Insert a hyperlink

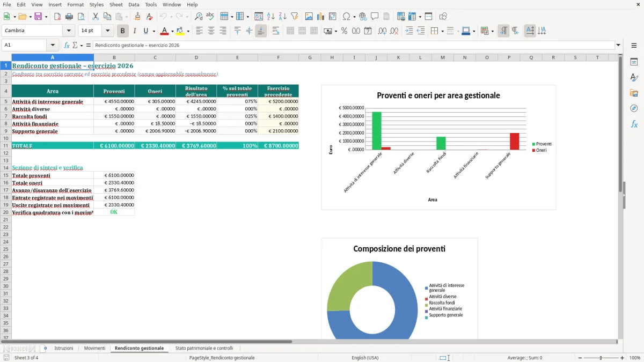pyautogui.click(x=363, y=17)
